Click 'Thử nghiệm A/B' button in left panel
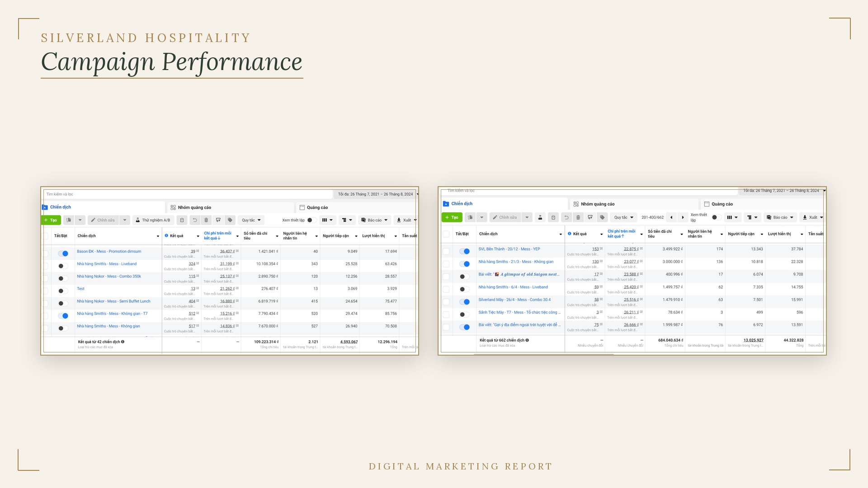The width and height of the screenshot is (868, 488). 153,220
